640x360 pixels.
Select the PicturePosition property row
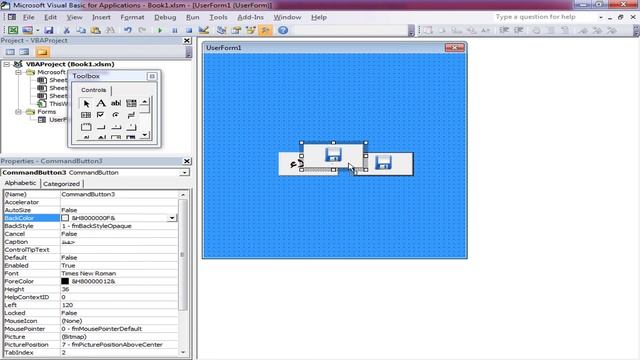91,344
